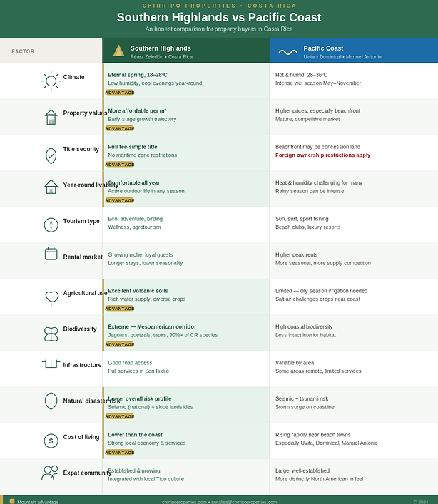Viewport: 438px width, 504px height.
Task: Click the Climate row ADVANTAGE badge
Action: pyautogui.click(x=120, y=93)
